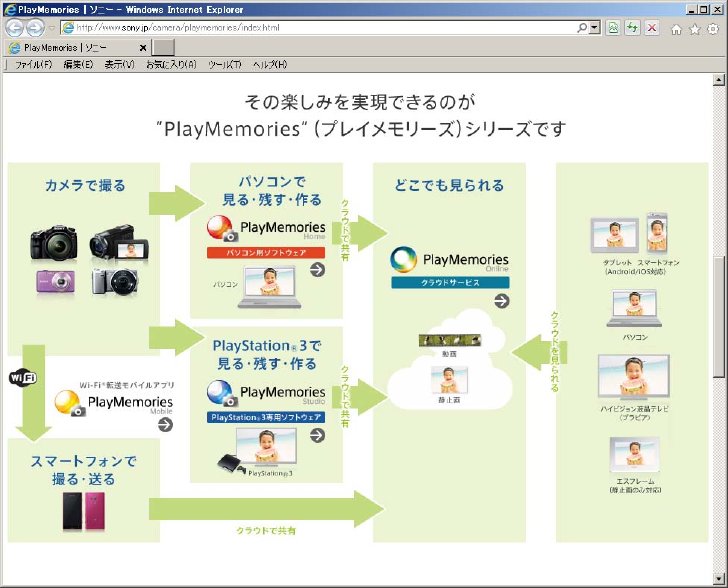Click the PlayMemories Mobile logo
Screen dimensions: 728x588
[x=114, y=403]
